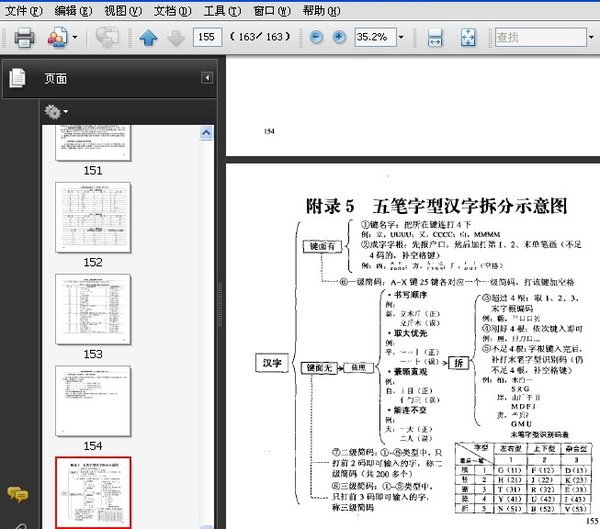Open the 工具(T) menu
Viewport: 600px width, 529px height.
(x=222, y=11)
